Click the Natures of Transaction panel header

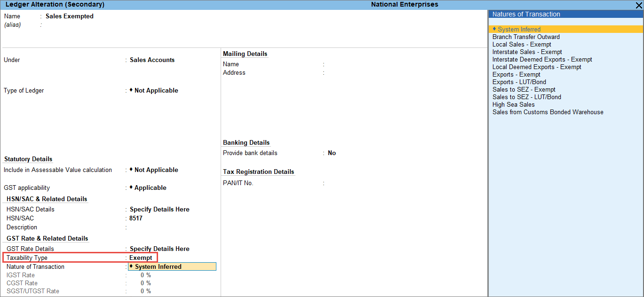coord(566,14)
